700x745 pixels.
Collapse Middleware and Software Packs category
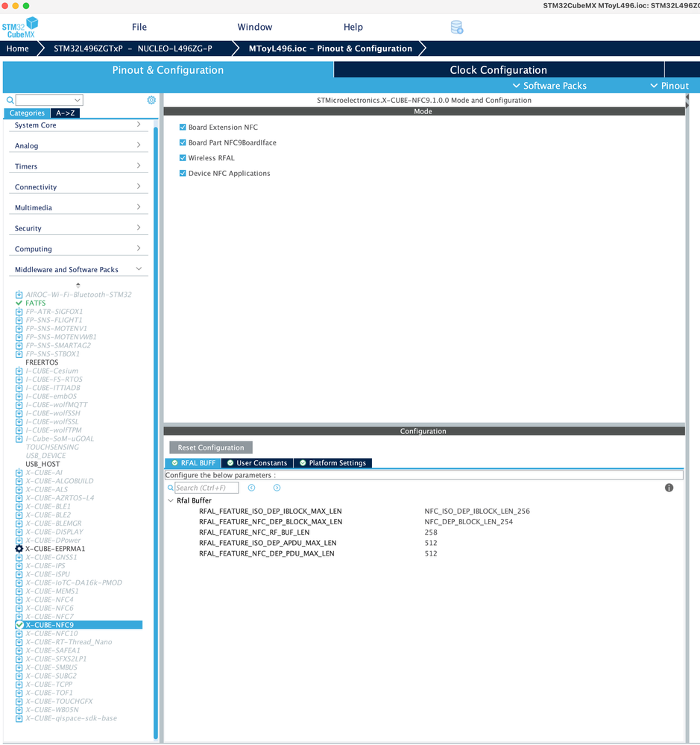pos(78,269)
